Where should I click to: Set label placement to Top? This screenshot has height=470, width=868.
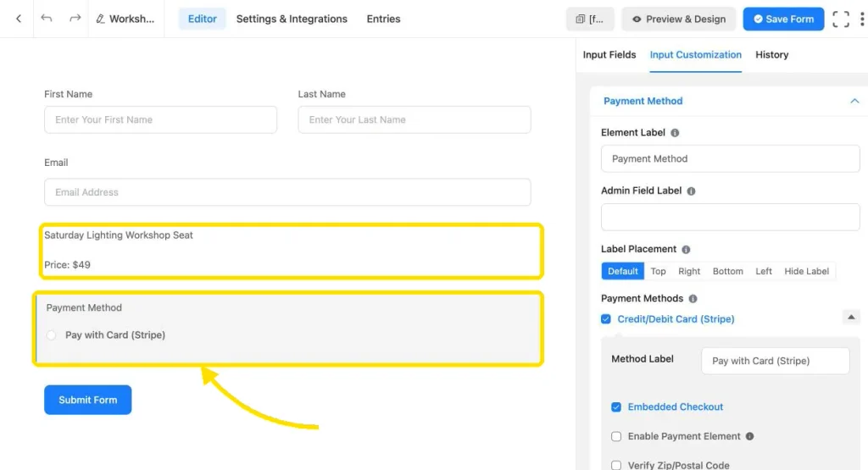point(658,271)
